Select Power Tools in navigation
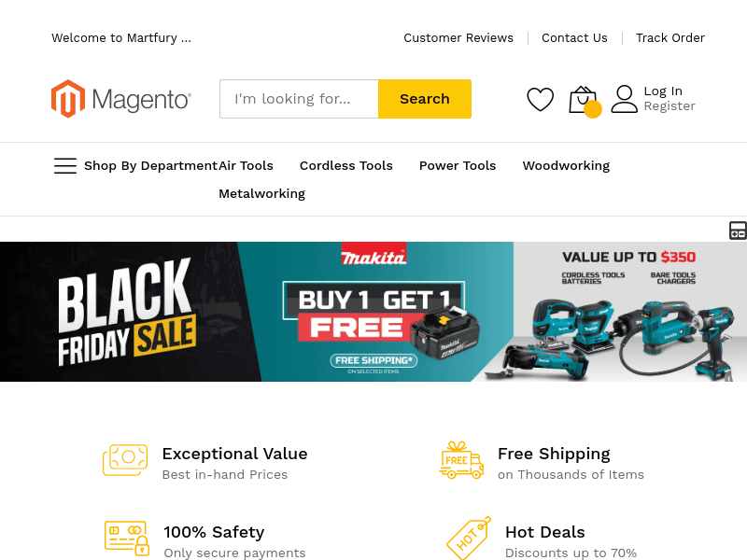The image size is (747, 560). click(x=458, y=166)
